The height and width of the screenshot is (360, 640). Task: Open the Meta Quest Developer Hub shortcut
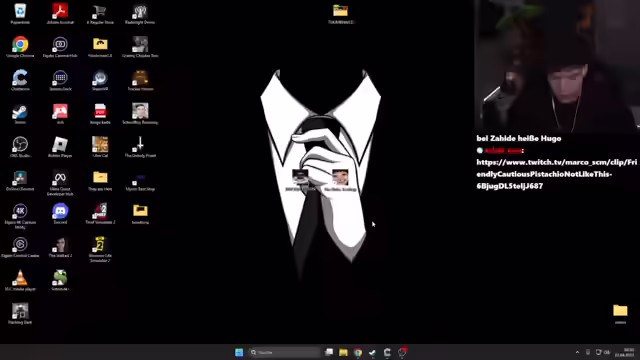pyautogui.click(x=60, y=183)
